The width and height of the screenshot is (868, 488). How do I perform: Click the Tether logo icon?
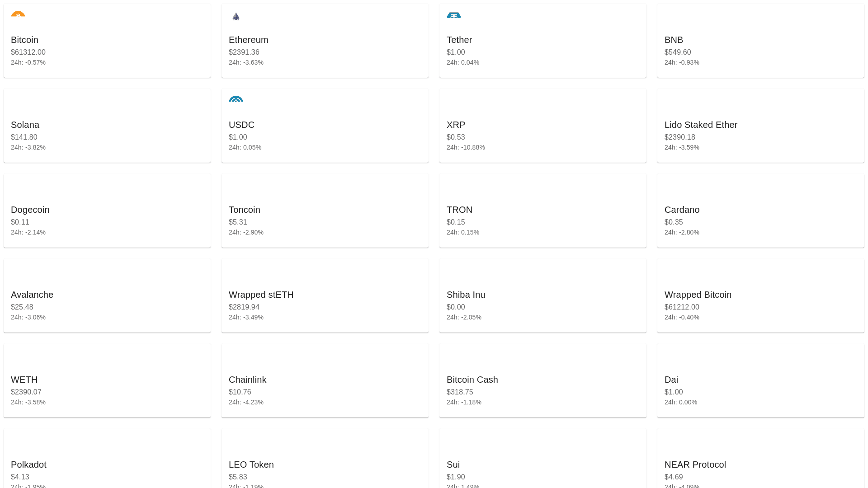click(454, 16)
